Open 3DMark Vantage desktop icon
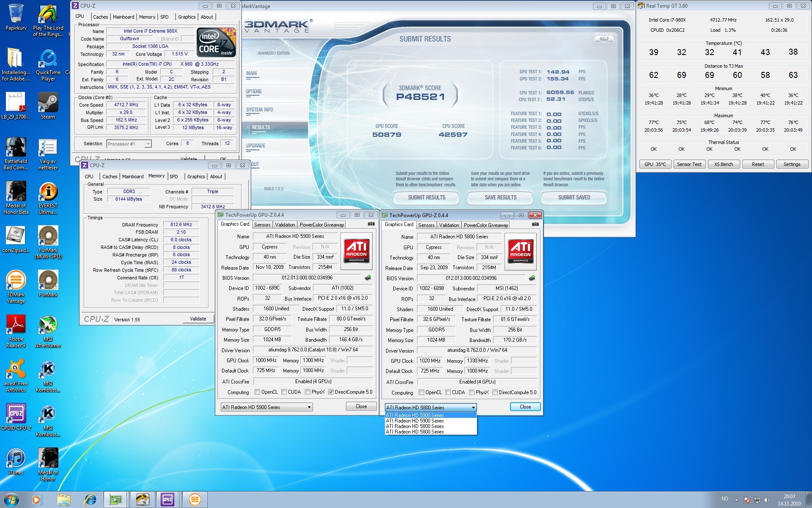The image size is (812, 508). coord(16,287)
